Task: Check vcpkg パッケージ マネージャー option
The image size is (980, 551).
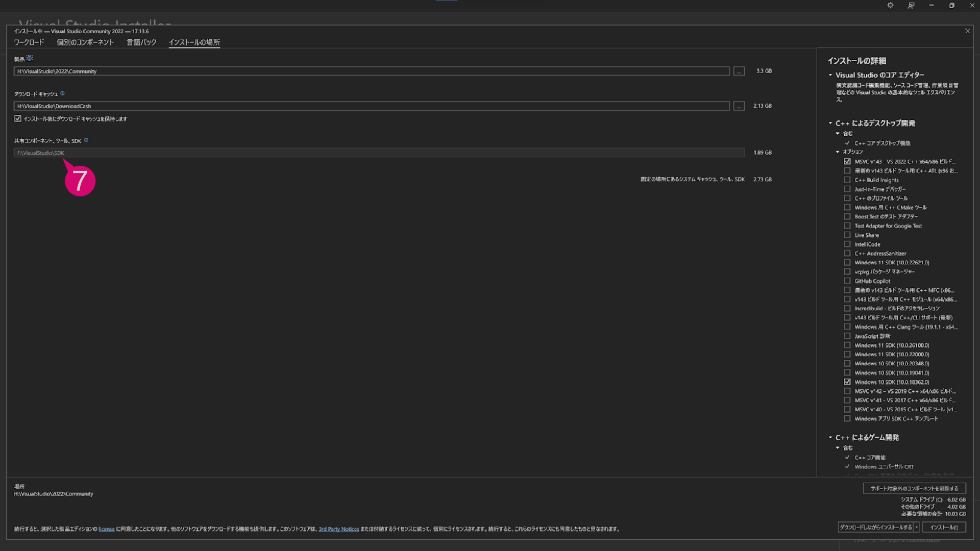Action: tap(847, 271)
